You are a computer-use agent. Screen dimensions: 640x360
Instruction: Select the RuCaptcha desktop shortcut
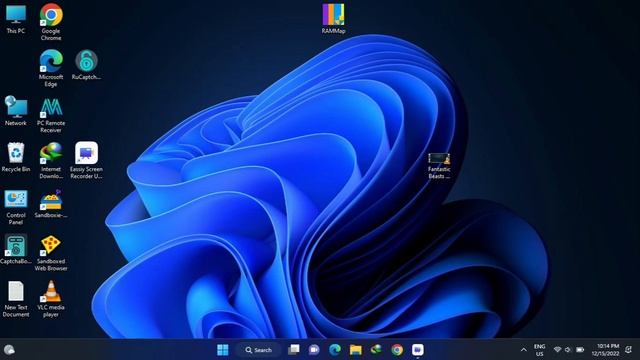pyautogui.click(x=86, y=65)
